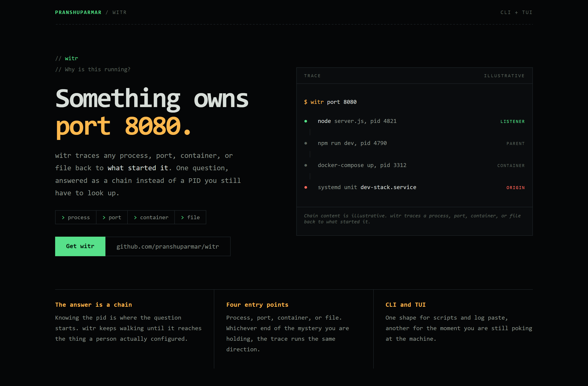Click the '// witr' comment line
This screenshot has width=588, height=386.
[66, 58]
